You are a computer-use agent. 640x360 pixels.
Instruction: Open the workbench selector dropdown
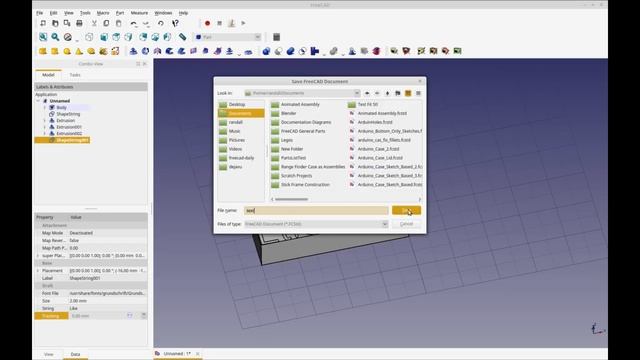pos(258,37)
